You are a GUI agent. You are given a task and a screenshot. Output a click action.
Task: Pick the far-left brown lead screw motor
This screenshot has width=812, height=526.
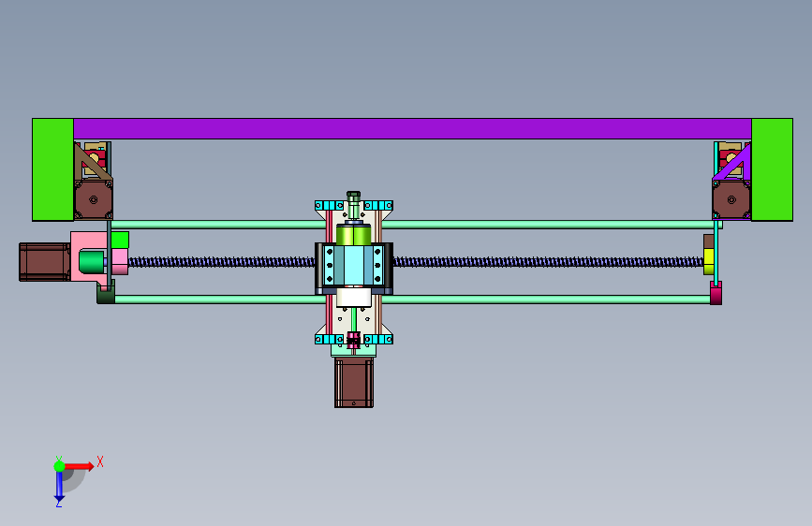tap(45, 262)
